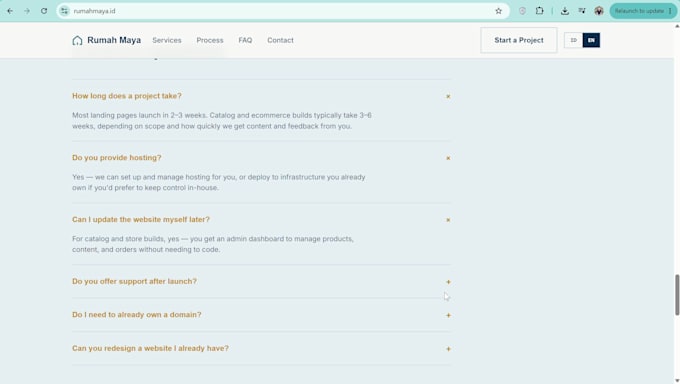Switch language to ID
The image size is (680, 384).
[573, 40]
